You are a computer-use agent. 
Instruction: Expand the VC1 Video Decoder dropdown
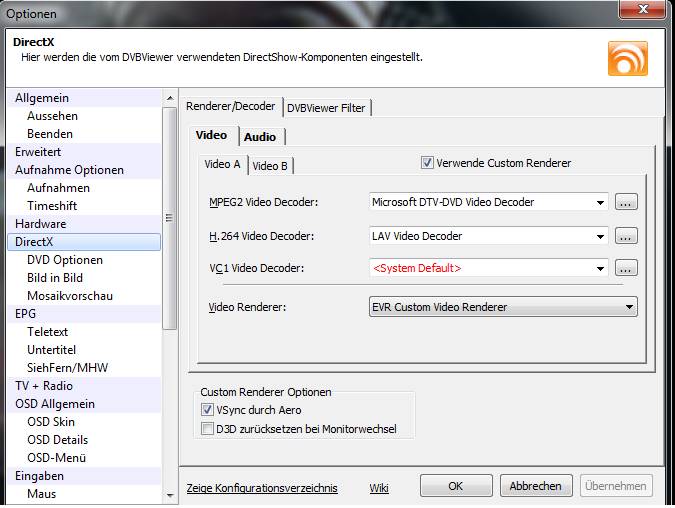(x=600, y=268)
